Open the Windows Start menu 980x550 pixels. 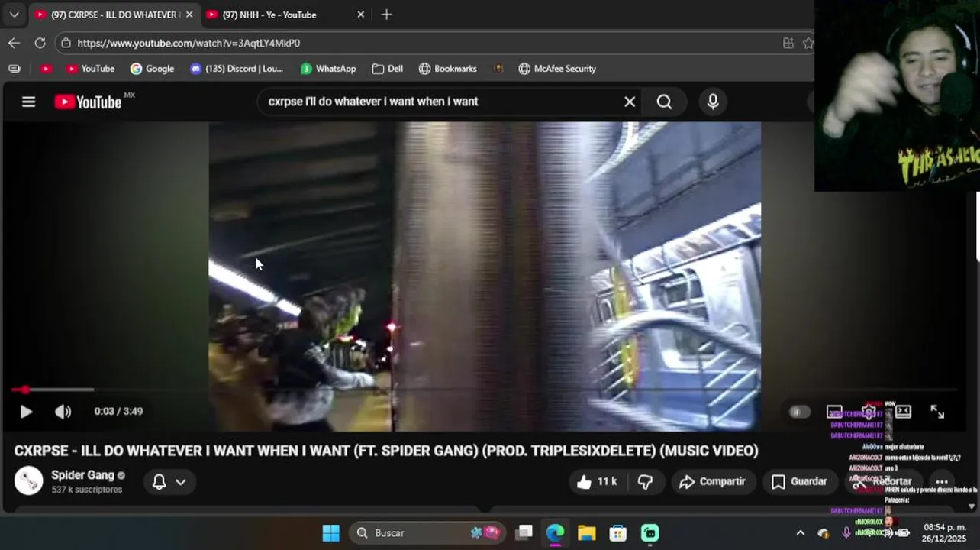coord(330,532)
